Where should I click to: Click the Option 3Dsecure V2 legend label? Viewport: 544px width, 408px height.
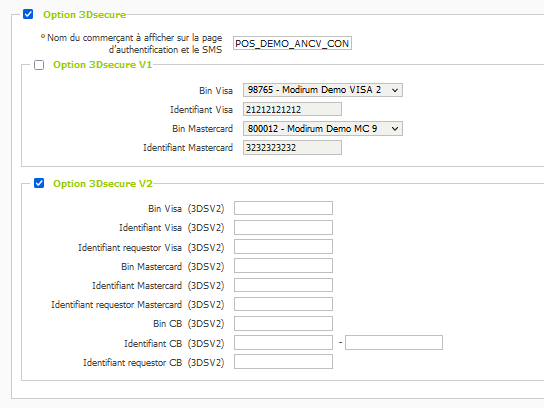(103, 184)
